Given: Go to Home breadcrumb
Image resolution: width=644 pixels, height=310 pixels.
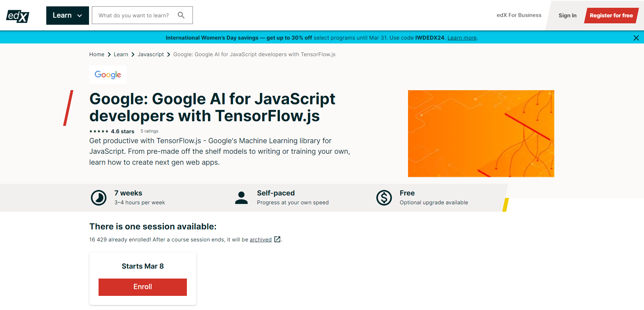Looking at the screenshot, I should pyautogui.click(x=97, y=54).
